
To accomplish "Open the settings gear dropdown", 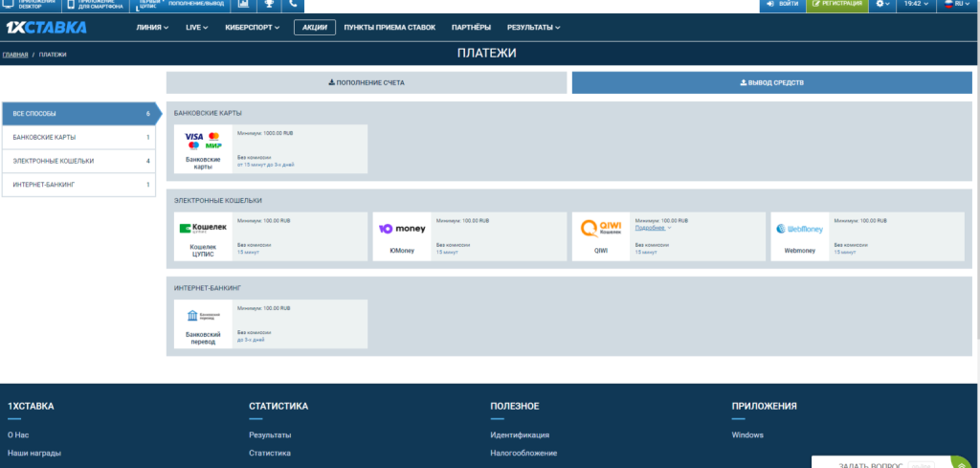I will (x=882, y=5).
